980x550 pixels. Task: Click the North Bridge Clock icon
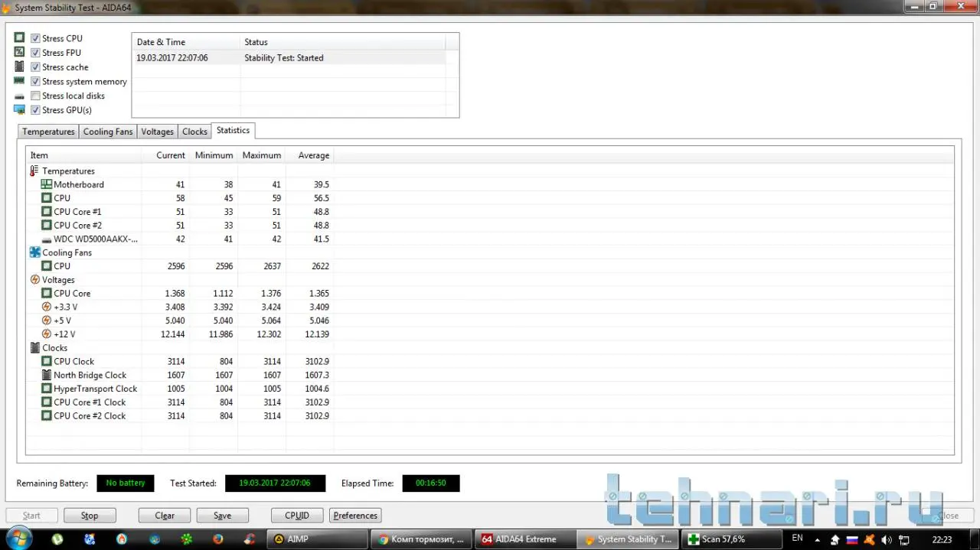pos(47,375)
